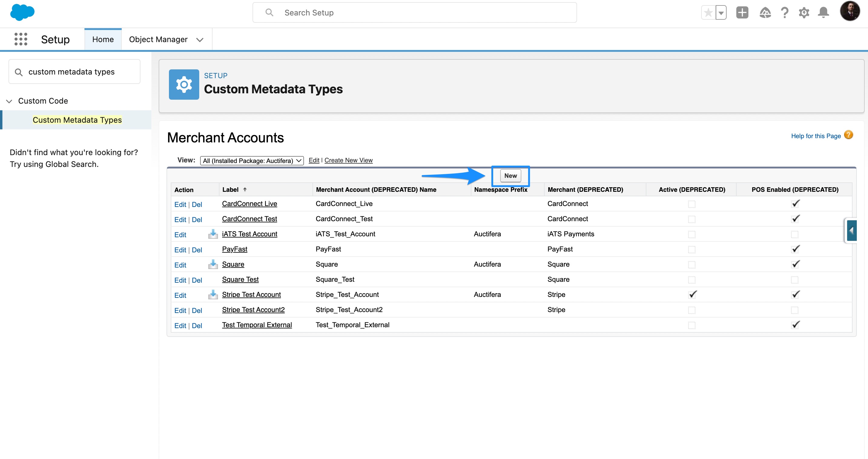Viewport: 868px width, 459px height.
Task: Switch to the Home tab
Action: [103, 39]
